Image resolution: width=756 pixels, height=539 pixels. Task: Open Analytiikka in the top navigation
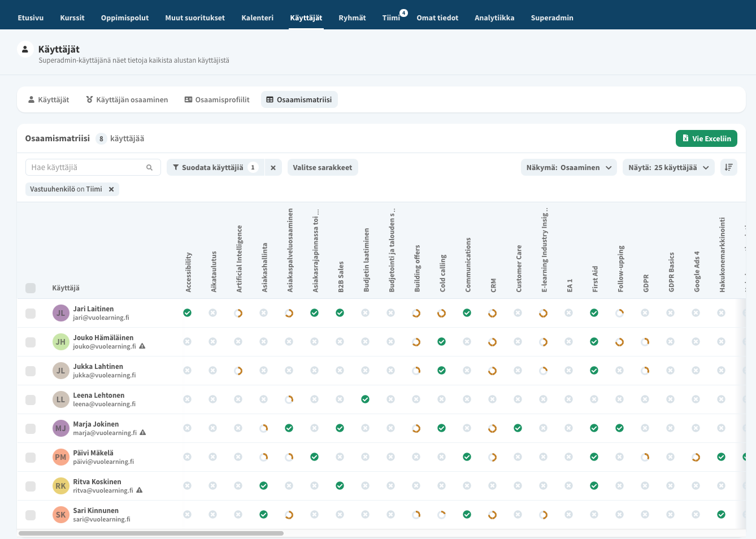[x=494, y=18]
